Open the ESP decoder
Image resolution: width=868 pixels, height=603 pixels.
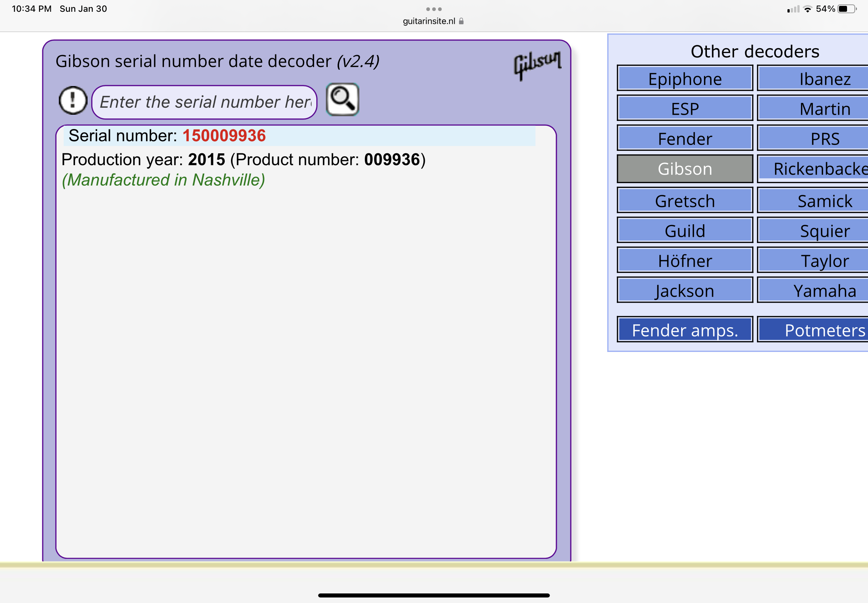pyautogui.click(x=685, y=108)
